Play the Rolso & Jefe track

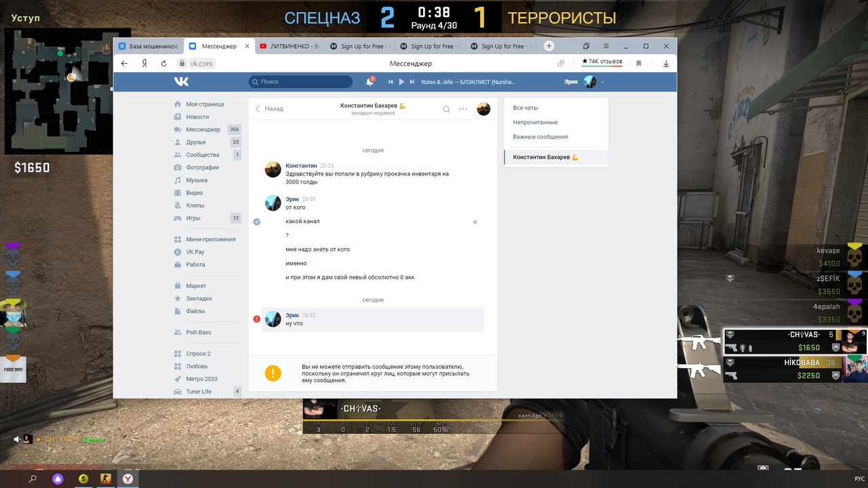(401, 82)
